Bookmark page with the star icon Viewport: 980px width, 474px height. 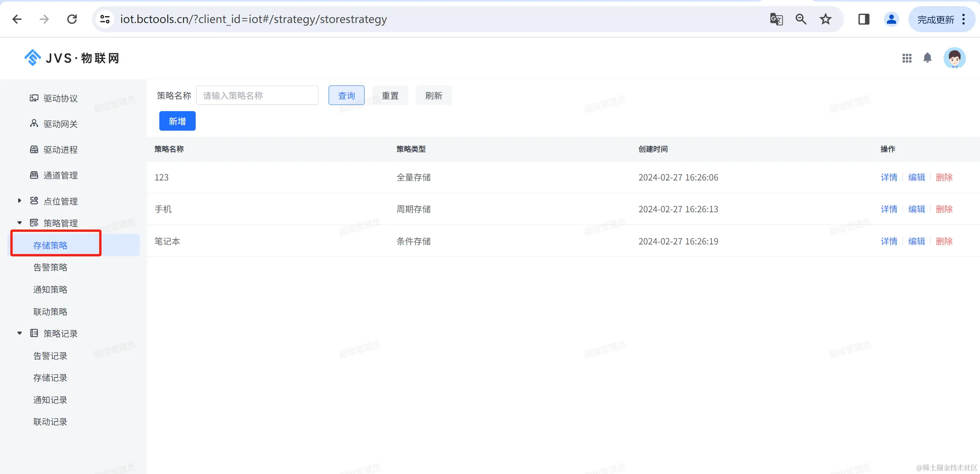(825, 19)
